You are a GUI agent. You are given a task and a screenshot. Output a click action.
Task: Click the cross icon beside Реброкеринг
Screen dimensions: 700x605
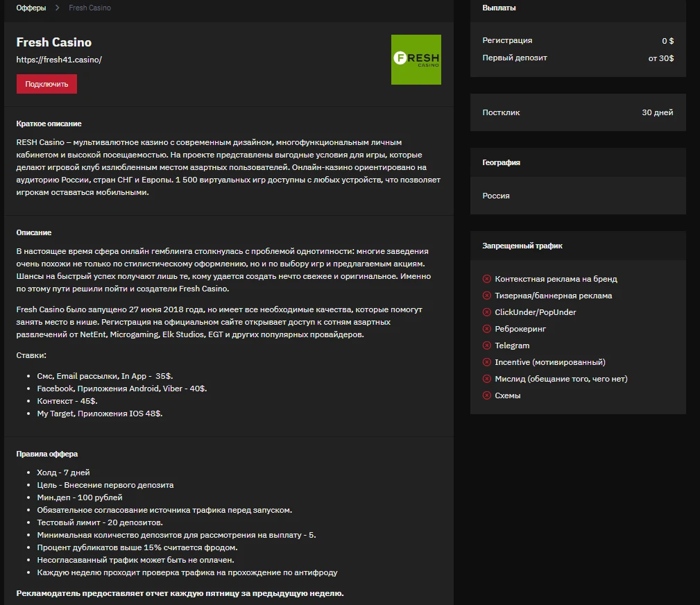(486, 329)
